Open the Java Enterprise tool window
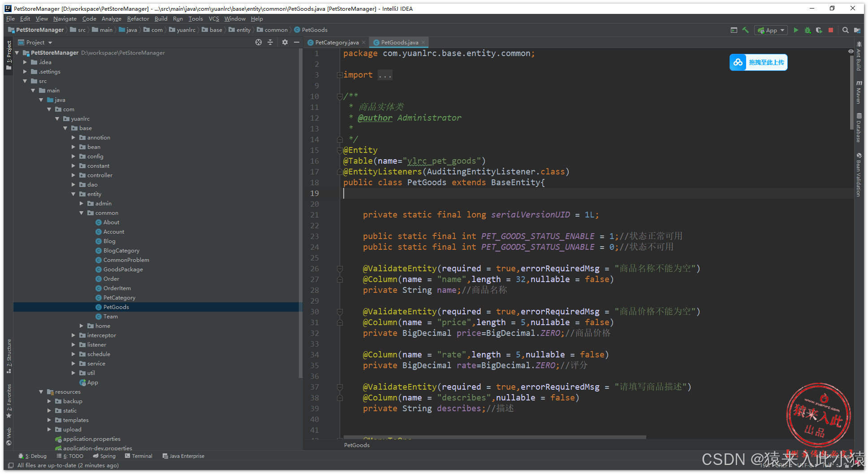The height and width of the screenshot is (474, 868). 183,456
